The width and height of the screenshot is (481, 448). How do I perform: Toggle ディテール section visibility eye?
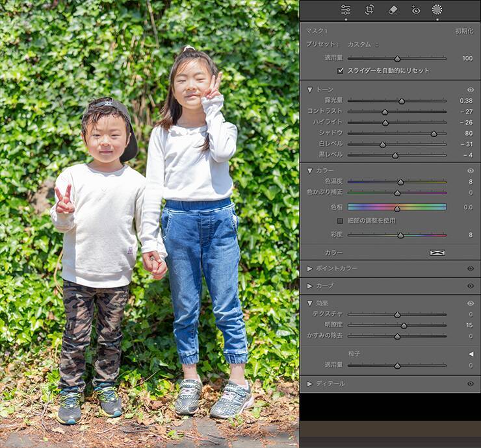coord(470,384)
